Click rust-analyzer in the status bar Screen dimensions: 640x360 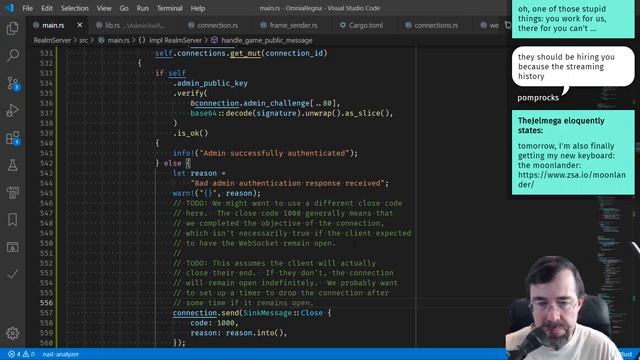[60, 354]
